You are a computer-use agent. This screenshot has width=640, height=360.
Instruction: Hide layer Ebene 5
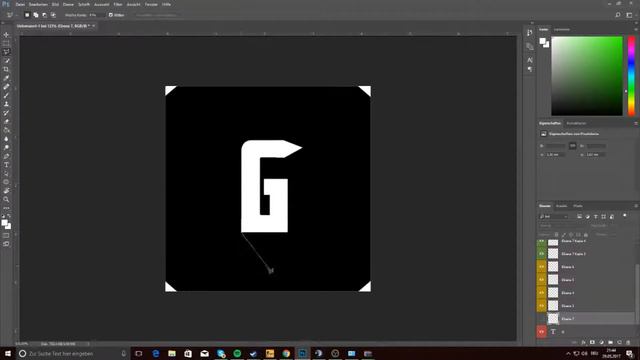click(541, 280)
